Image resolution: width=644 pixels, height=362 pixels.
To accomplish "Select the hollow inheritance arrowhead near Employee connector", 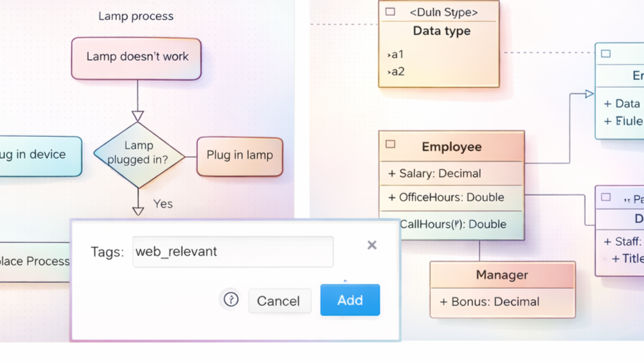I will [x=589, y=94].
